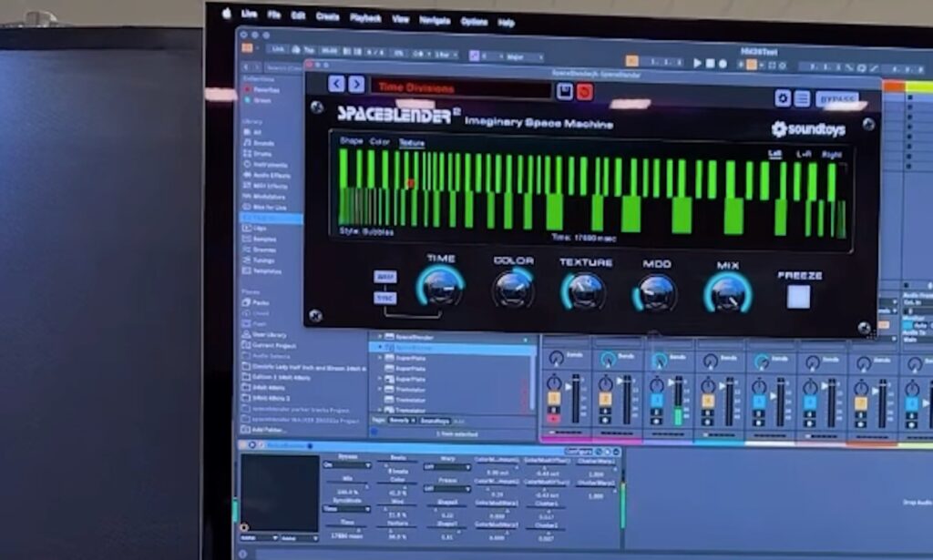933x560 pixels.
Task: Open the SpaceBlender hamburger menu icon
Action: (x=802, y=98)
